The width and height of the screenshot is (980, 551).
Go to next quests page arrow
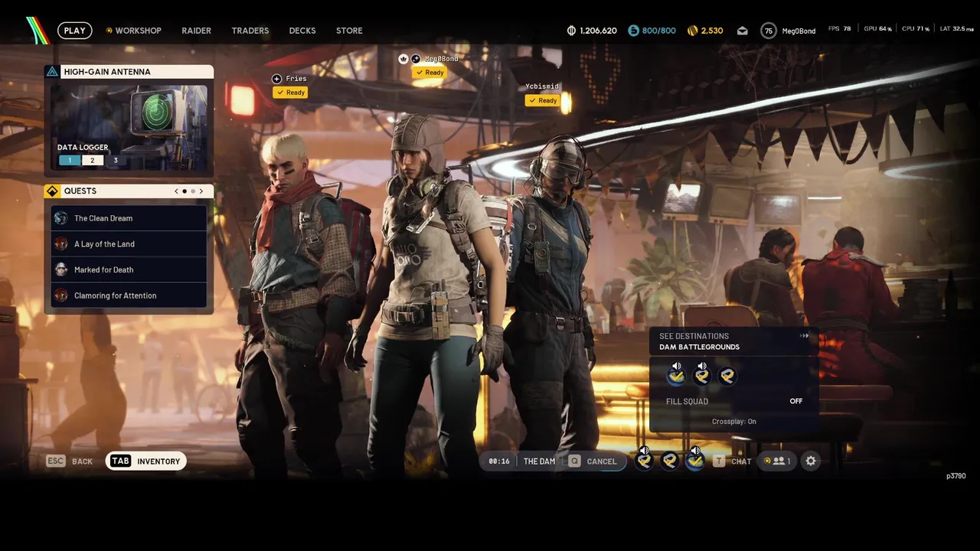click(201, 191)
